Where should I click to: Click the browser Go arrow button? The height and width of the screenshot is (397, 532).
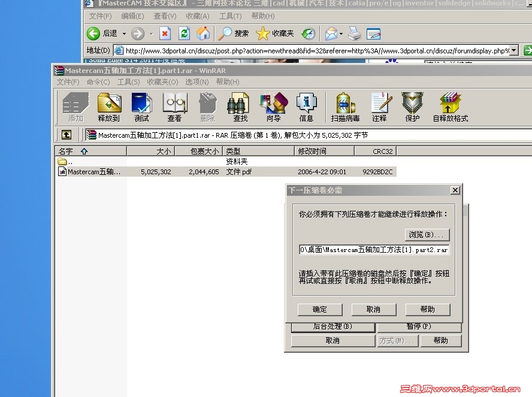click(x=528, y=50)
